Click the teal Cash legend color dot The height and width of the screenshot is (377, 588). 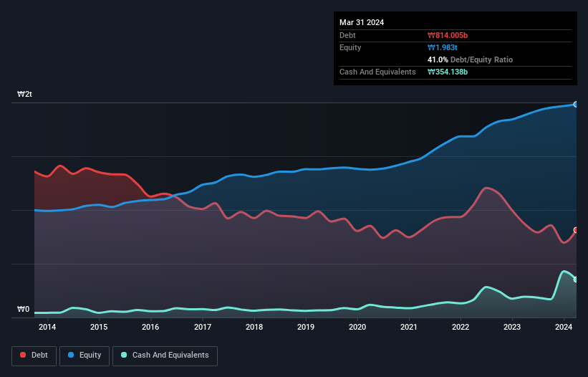point(124,355)
